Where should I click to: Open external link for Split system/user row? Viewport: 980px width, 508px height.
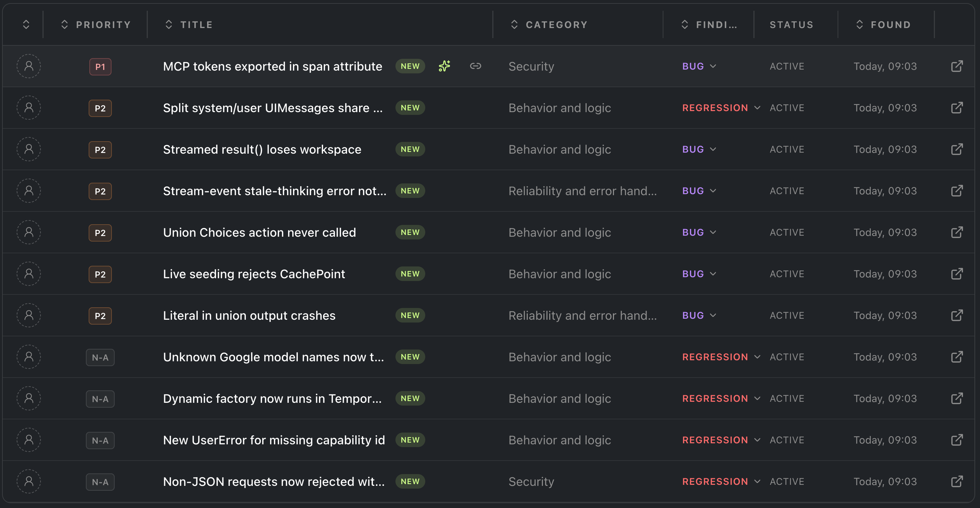point(957,108)
